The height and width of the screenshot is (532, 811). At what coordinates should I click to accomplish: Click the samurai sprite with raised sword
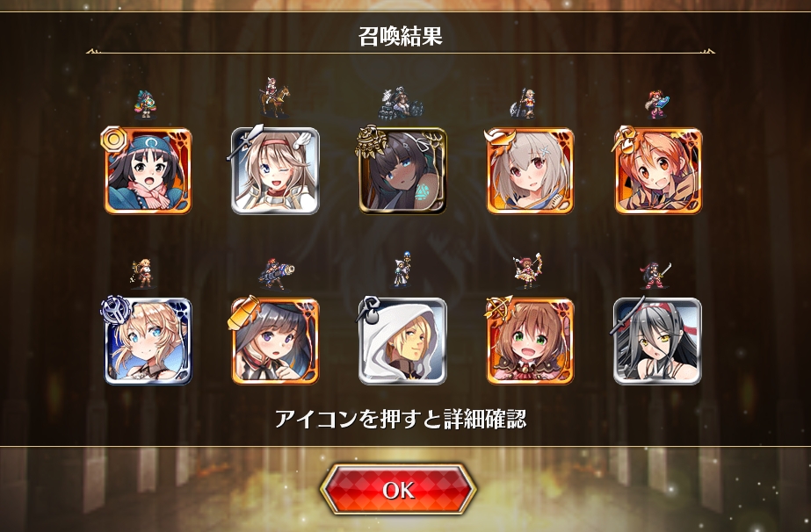[x=655, y=275]
